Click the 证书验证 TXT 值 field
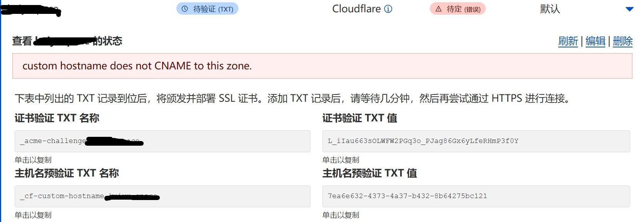Viewport: 644px width, 222px height. tap(476, 141)
